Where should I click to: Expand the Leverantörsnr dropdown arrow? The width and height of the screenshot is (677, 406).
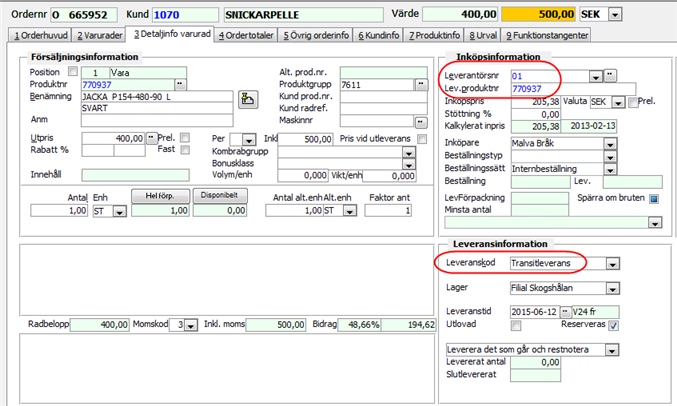595,76
